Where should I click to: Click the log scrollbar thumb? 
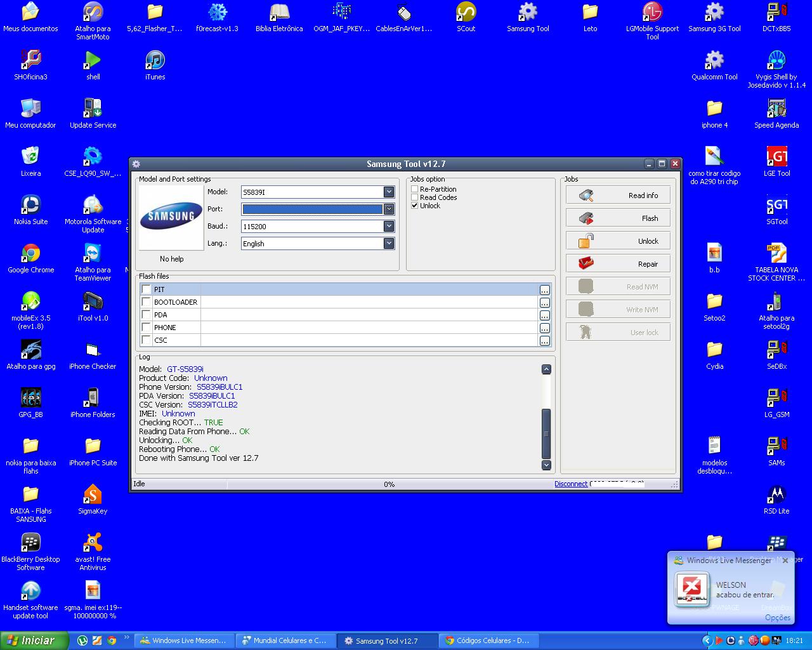(546, 434)
